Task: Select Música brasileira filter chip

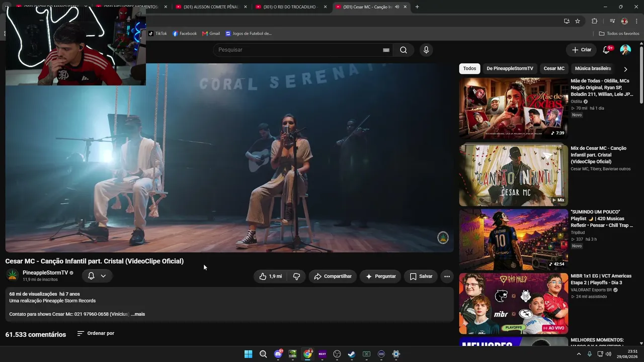Action: tap(593, 68)
